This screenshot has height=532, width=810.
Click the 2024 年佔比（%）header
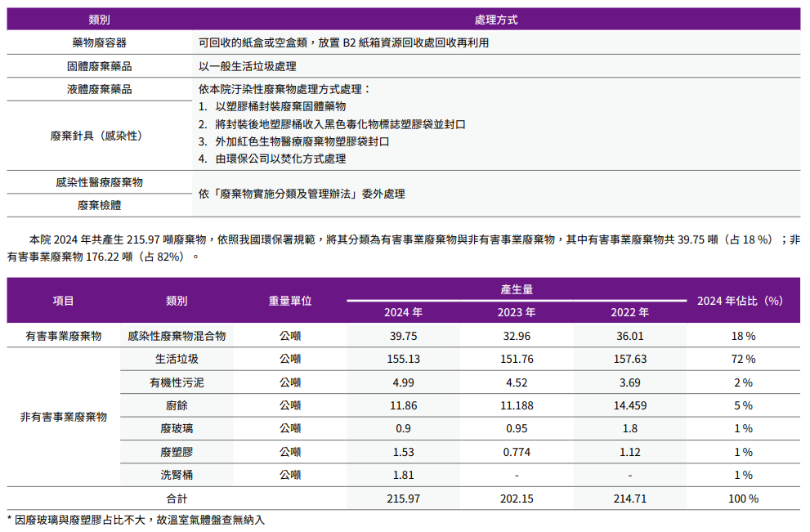[740, 301]
